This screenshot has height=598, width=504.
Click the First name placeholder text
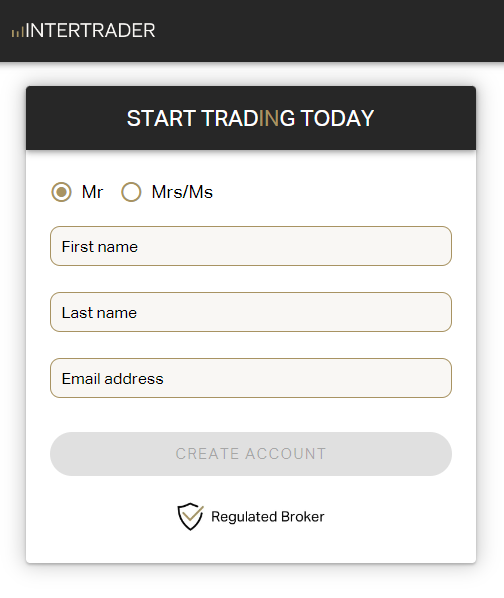[100, 247]
